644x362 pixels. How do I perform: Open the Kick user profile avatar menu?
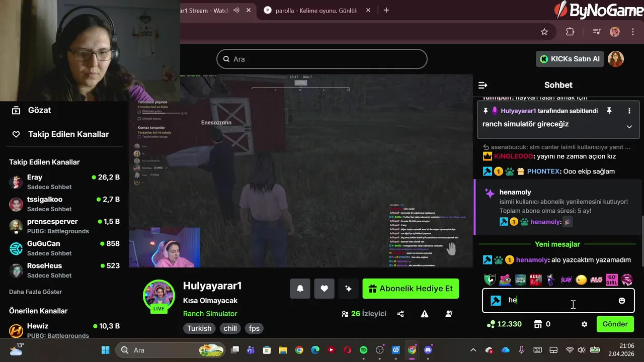click(616, 59)
